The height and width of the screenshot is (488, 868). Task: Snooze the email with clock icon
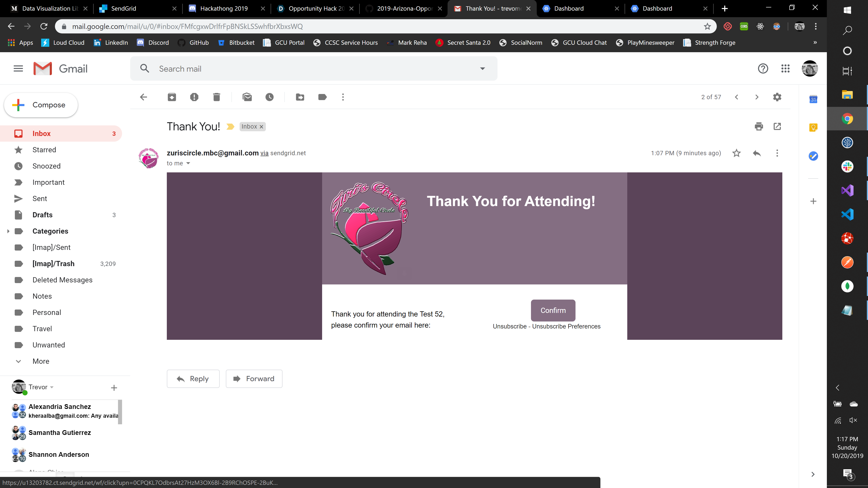(270, 97)
